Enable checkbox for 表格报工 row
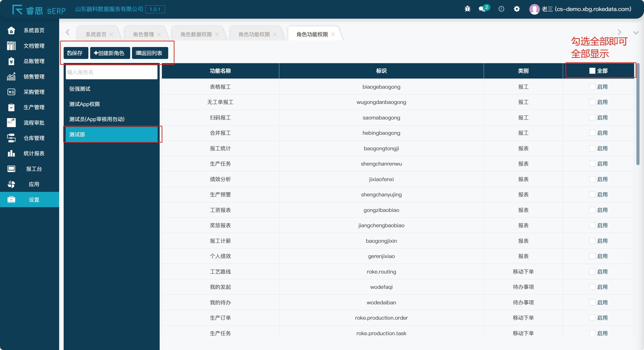644x350 pixels. click(592, 87)
